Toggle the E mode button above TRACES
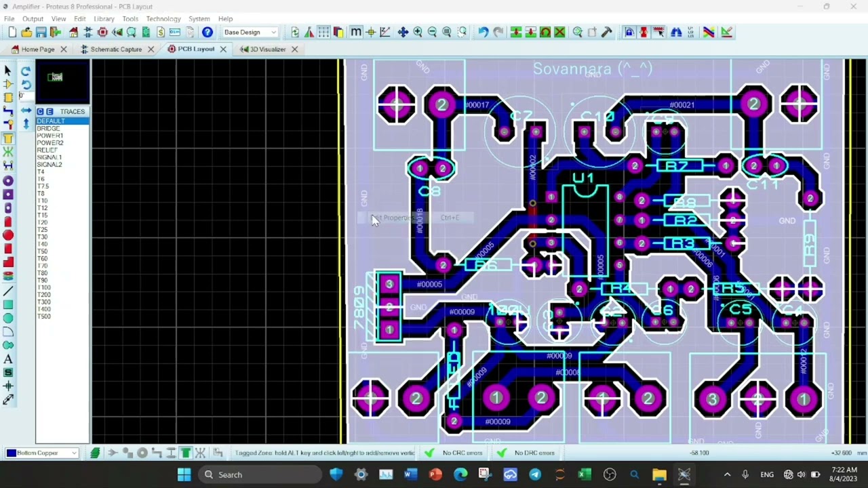 point(50,112)
